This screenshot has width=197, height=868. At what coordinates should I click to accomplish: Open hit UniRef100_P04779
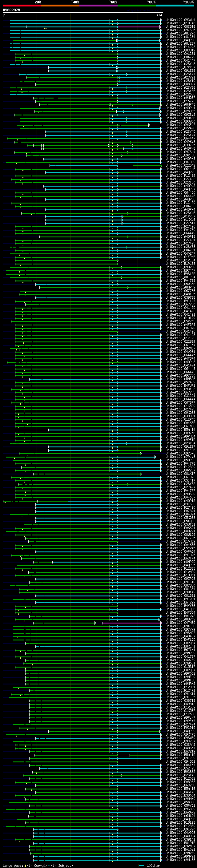pos(180,57)
